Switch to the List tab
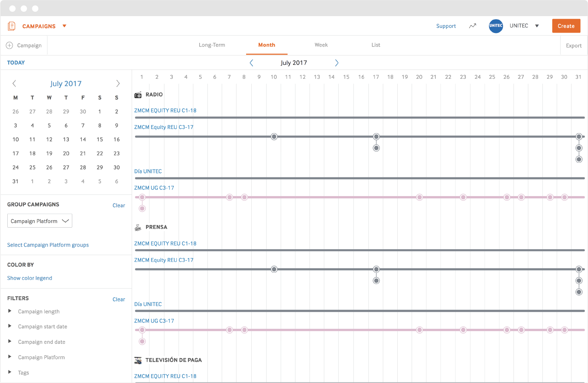Image resolution: width=588 pixels, height=383 pixels. (376, 45)
